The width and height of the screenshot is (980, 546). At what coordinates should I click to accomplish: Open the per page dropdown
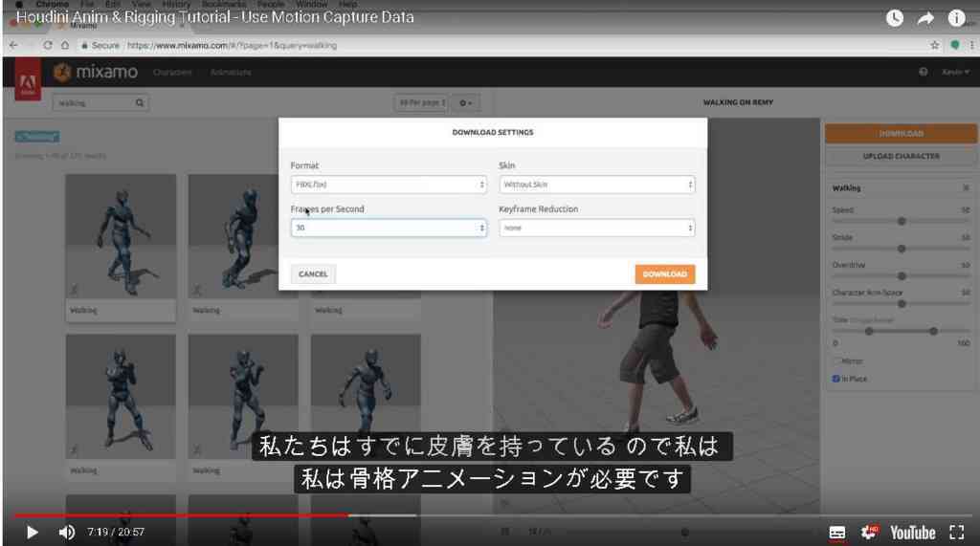[x=421, y=103]
